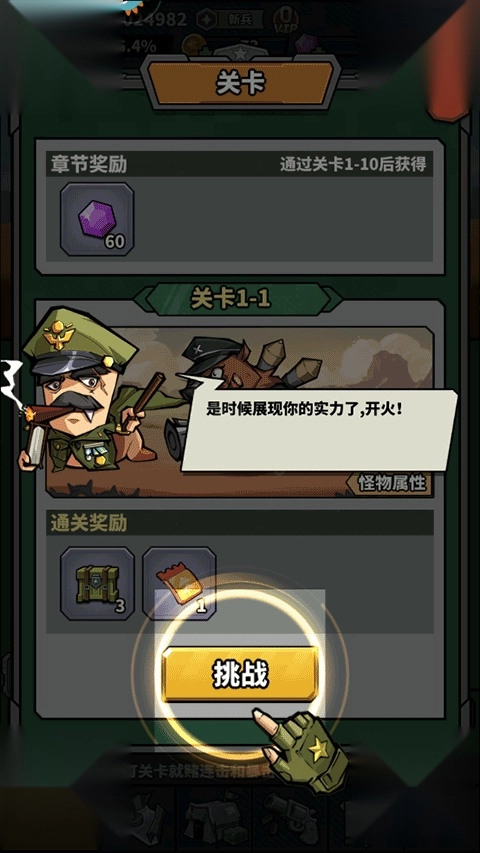Image resolution: width=480 pixels, height=853 pixels.
Task: Select the purple gem chapter reward
Action: point(97,219)
